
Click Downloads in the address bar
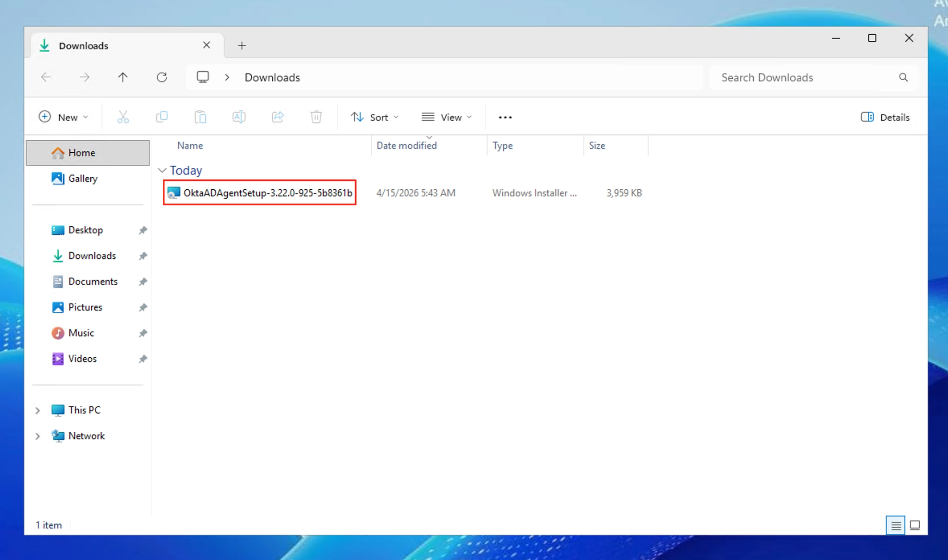[x=272, y=77]
